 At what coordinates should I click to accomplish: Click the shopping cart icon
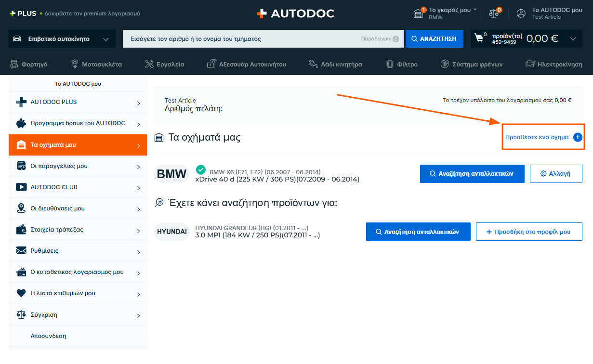pyautogui.click(x=479, y=39)
